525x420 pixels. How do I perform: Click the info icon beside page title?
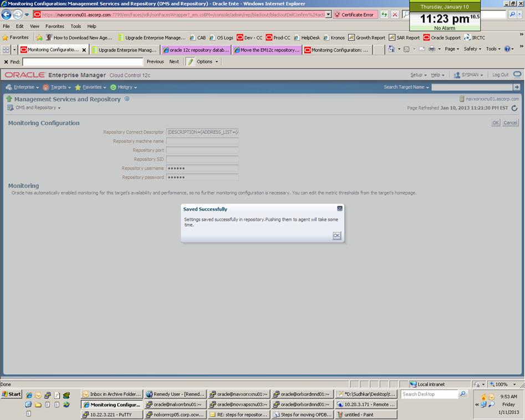tap(127, 99)
